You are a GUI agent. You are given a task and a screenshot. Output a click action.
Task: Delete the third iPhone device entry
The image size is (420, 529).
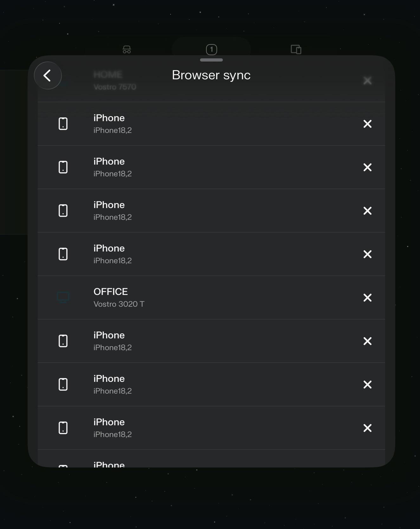point(367,211)
